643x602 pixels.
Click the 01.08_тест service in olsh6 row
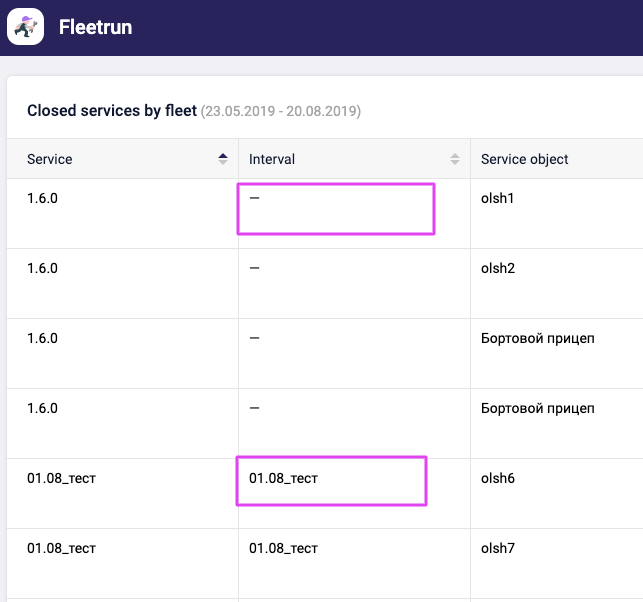pos(61,478)
